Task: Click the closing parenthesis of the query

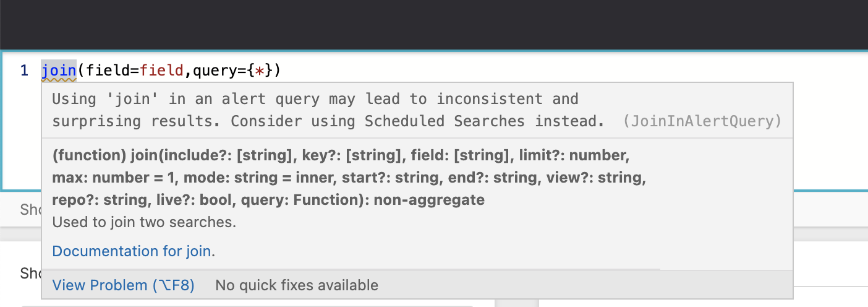Action: click(x=277, y=71)
